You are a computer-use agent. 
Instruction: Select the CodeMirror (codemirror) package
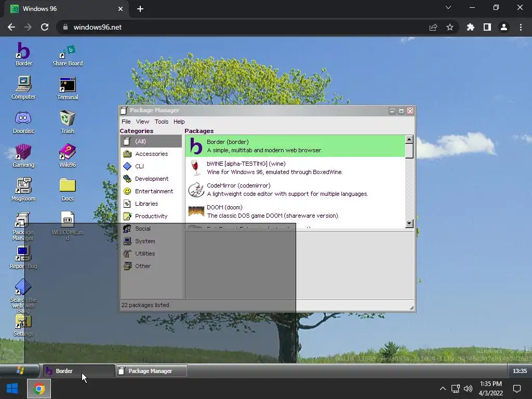(295, 190)
